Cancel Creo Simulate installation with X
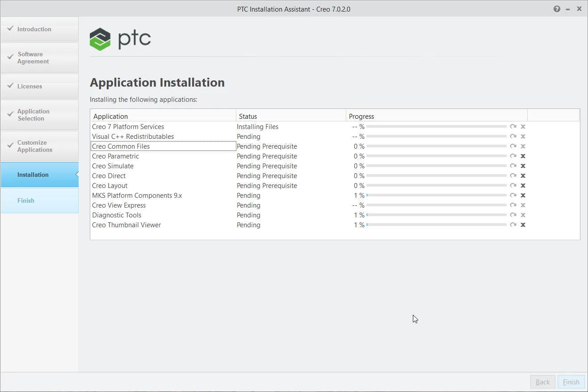This screenshot has height=392, width=588. 523,166
